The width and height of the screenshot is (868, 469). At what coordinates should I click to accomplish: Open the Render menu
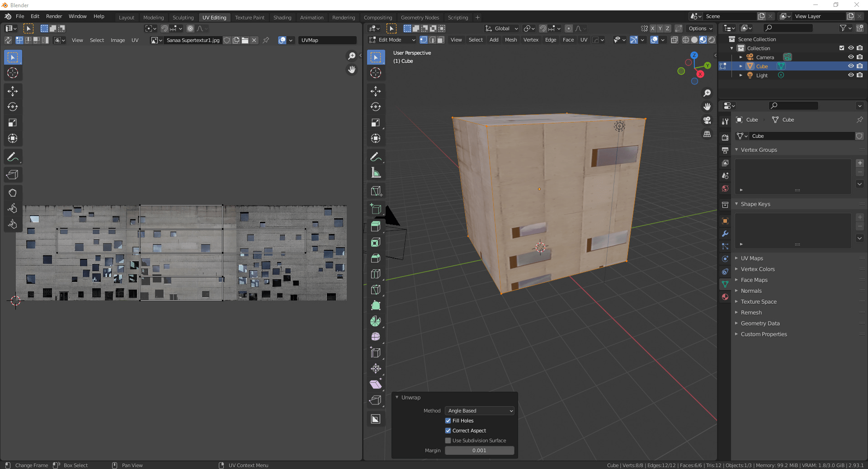pos(54,16)
